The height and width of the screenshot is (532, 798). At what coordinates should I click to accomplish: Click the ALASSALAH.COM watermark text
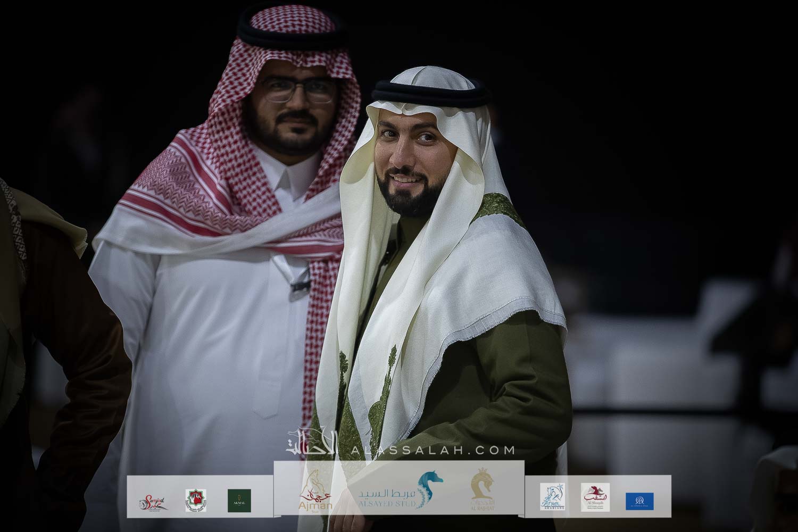click(x=434, y=450)
